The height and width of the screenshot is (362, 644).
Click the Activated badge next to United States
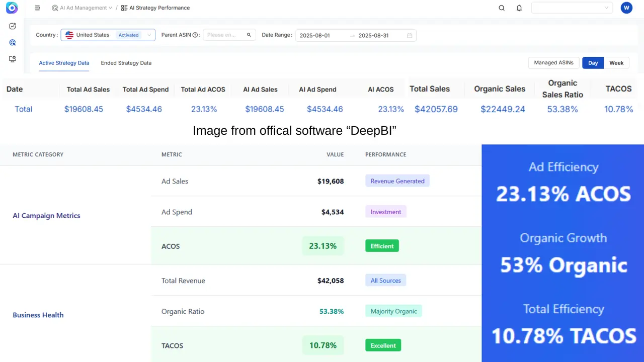[x=128, y=35]
